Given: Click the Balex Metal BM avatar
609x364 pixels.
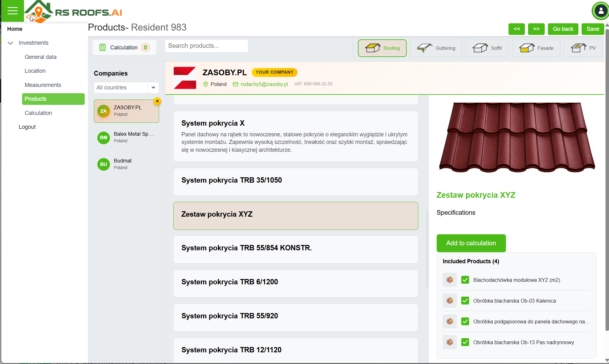Looking at the screenshot, I should click(103, 138).
